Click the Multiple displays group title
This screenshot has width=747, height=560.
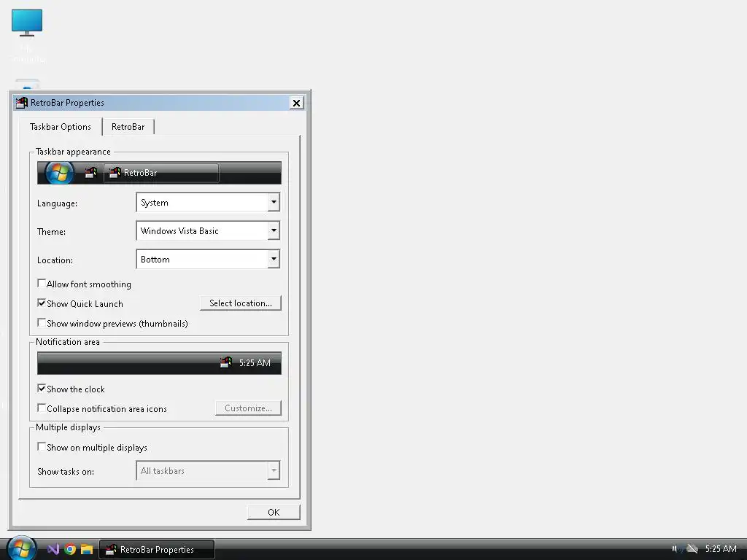(x=68, y=427)
